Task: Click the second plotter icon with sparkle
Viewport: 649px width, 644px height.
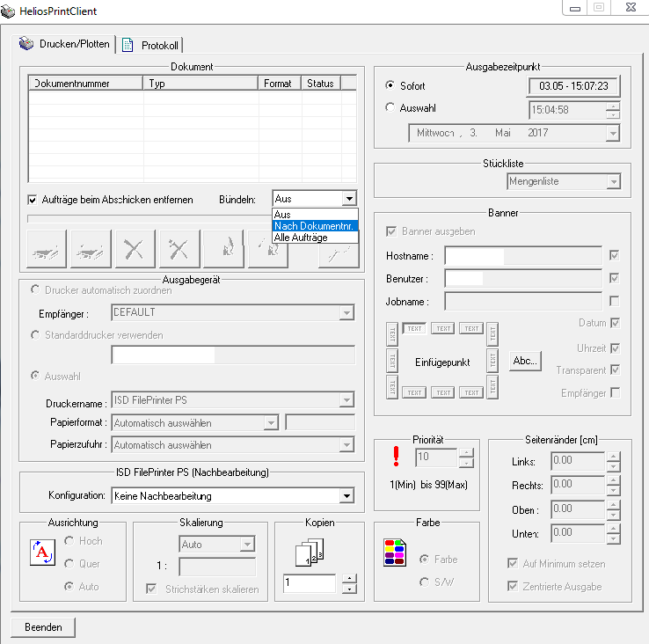Action: 91,249
